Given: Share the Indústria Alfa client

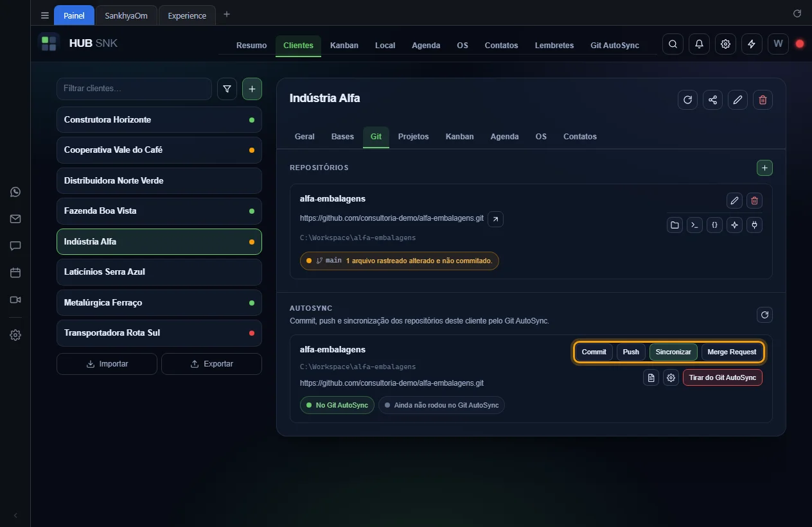Looking at the screenshot, I should (x=712, y=99).
